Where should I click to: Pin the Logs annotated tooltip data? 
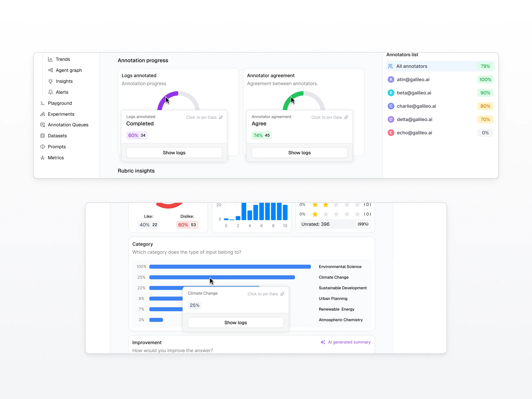tap(221, 117)
